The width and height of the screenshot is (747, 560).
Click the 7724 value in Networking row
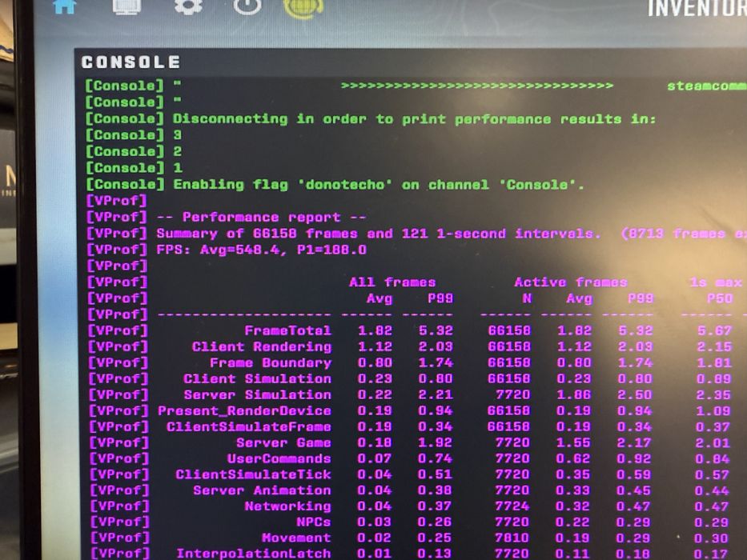pyautogui.click(x=512, y=506)
